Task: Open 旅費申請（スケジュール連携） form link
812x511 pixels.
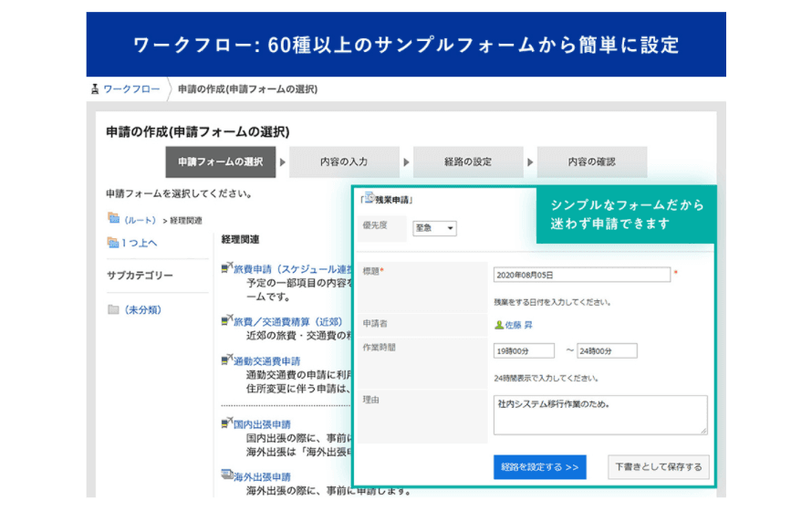Action: coord(292,269)
